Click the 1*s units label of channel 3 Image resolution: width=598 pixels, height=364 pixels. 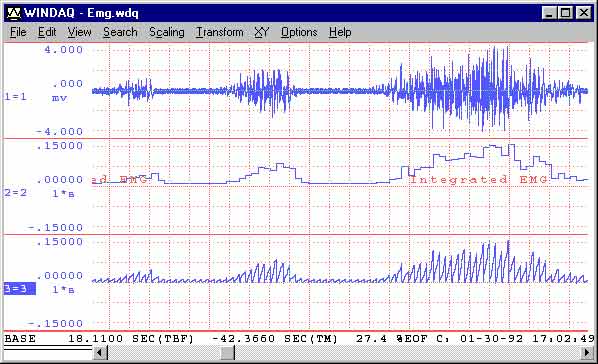(x=63, y=290)
